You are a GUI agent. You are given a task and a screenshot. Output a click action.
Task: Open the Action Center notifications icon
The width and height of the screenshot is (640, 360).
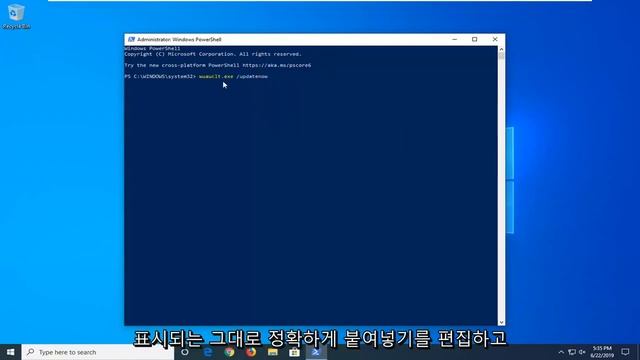pos(625,352)
